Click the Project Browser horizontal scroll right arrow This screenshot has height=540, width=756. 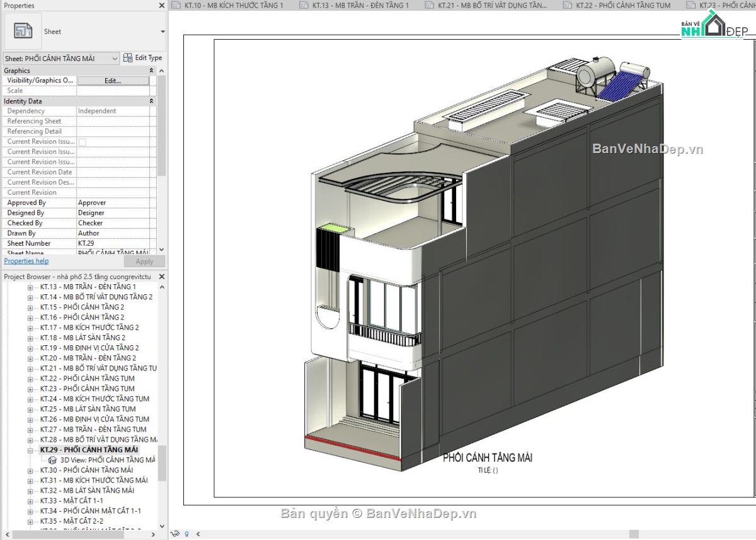tap(154, 534)
